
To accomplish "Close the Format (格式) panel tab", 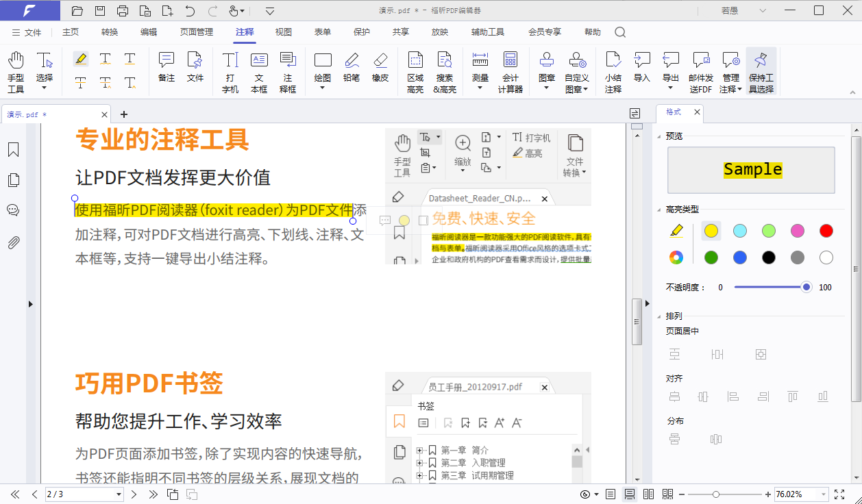I will (x=697, y=112).
